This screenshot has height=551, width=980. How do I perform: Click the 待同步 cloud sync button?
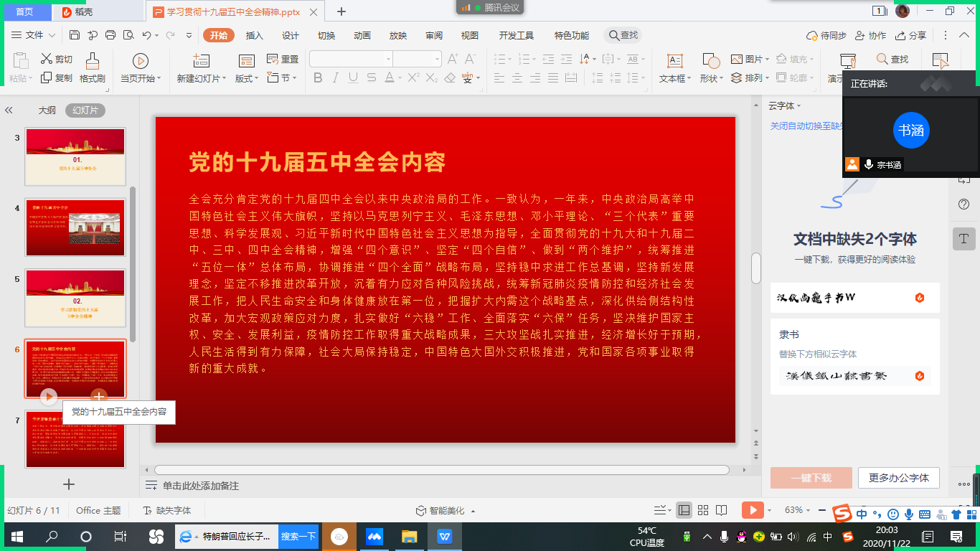[826, 35]
